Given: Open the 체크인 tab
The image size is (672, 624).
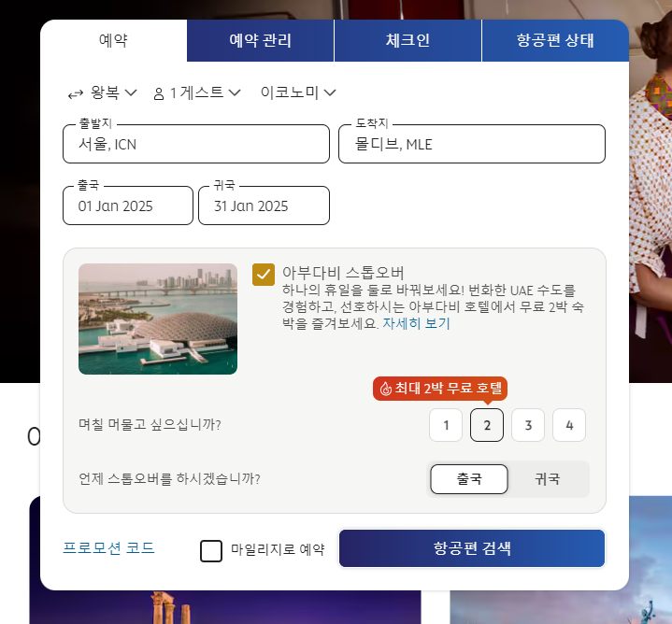Looking at the screenshot, I should point(407,41).
